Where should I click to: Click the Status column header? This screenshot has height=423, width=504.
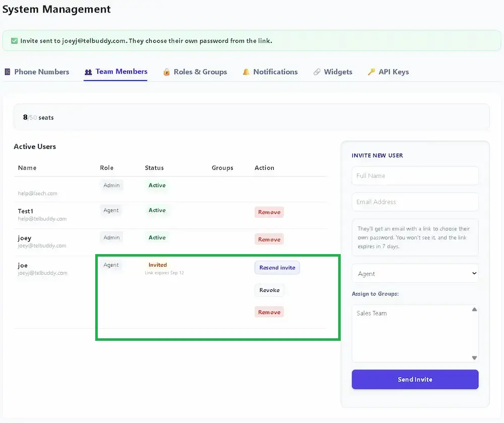point(154,168)
